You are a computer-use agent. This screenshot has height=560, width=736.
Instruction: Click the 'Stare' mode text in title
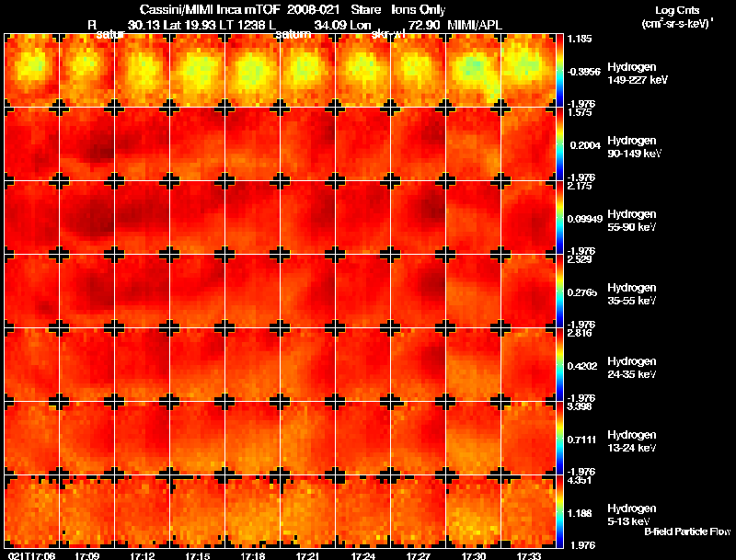click(x=365, y=9)
